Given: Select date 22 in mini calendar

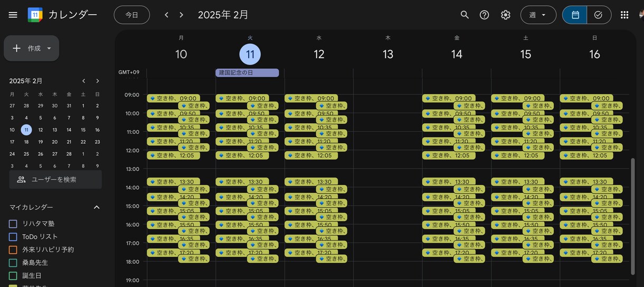Looking at the screenshot, I should click(83, 142).
